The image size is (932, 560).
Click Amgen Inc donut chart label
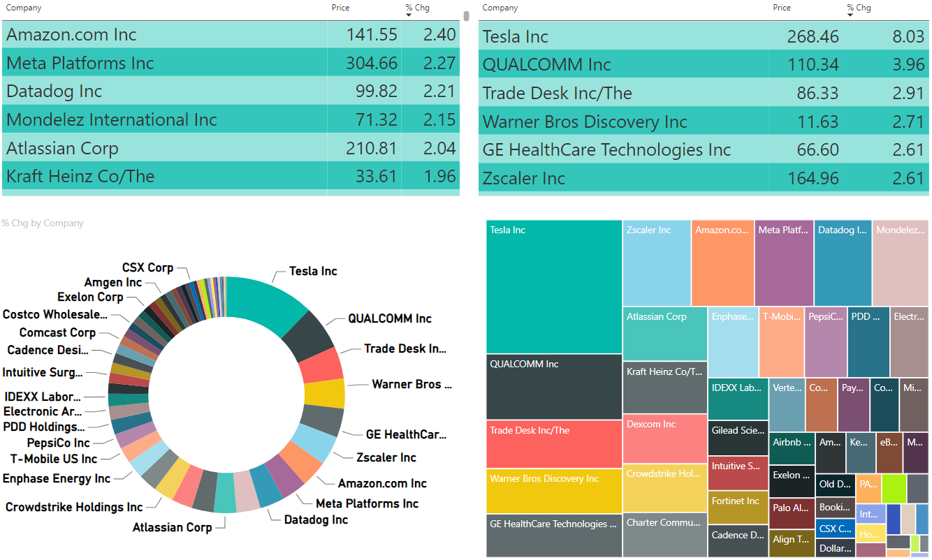point(113,282)
